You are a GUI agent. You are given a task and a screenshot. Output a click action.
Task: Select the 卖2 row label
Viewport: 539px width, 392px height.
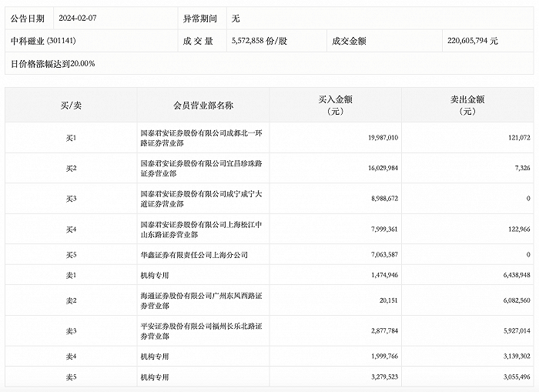(71, 301)
